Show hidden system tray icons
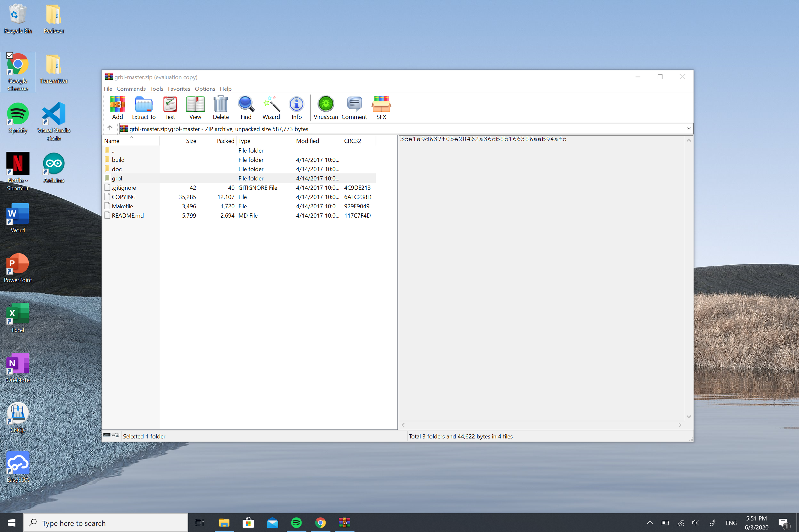Viewport: 799px width, 532px height. 649,522
